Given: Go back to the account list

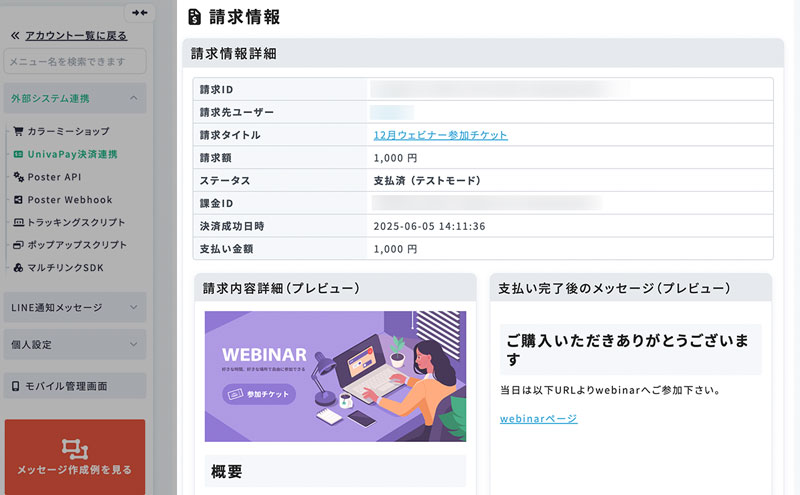Looking at the screenshot, I should (76, 36).
